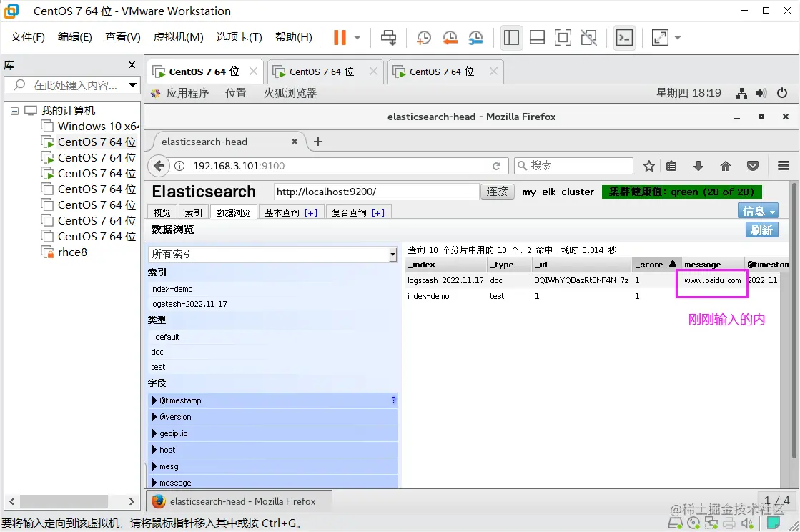Viewport: 800px width, 532px height.
Task: Open the 所有索引 dropdown
Action: pos(272,254)
